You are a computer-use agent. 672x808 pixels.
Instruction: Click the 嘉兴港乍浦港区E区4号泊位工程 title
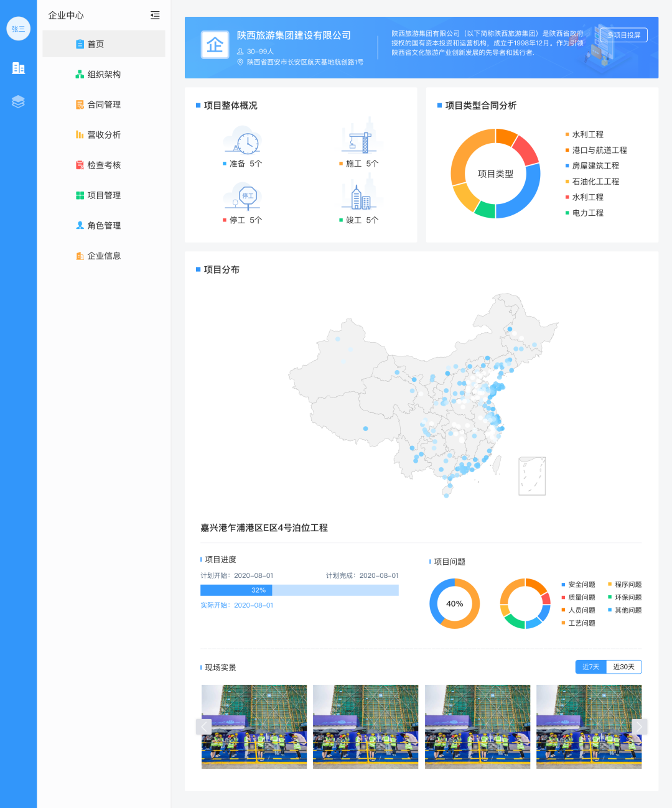click(264, 527)
